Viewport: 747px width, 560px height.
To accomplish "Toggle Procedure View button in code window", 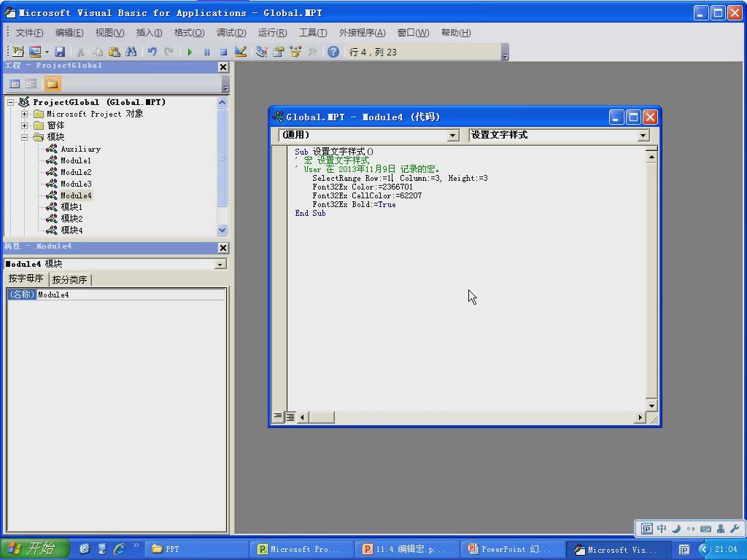I will pos(278,417).
